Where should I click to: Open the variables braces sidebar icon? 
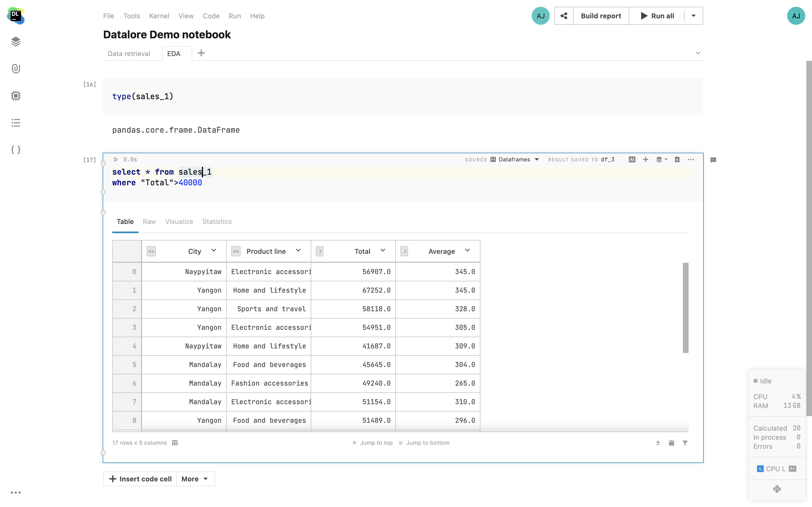coord(16,150)
